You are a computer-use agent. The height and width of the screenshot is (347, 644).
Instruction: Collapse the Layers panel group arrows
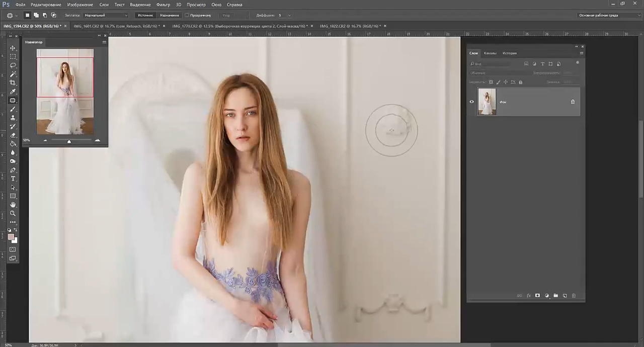pos(577,46)
